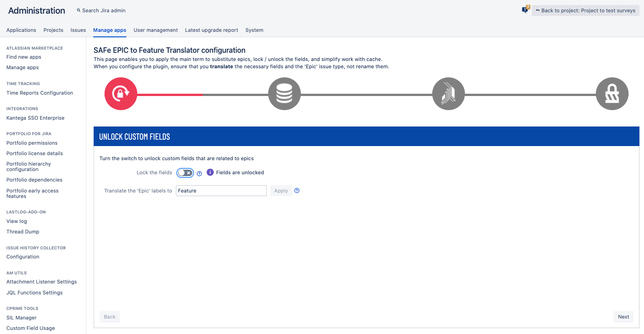The image size is (644, 334).
Task: Click the search magnifier icon
Action: 79,10
